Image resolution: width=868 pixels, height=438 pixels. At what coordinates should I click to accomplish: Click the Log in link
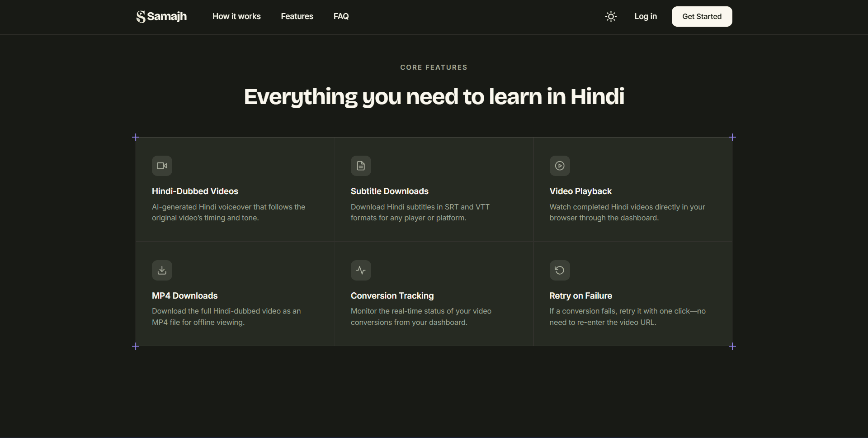coord(645,16)
